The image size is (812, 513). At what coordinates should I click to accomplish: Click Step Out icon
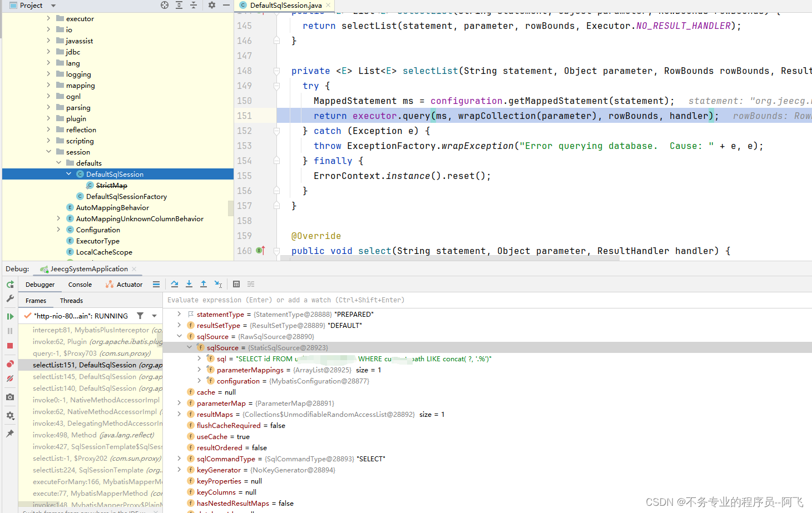204,284
